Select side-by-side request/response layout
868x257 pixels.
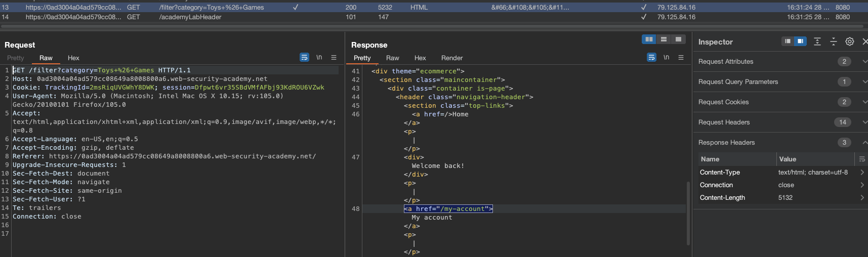click(x=649, y=39)
